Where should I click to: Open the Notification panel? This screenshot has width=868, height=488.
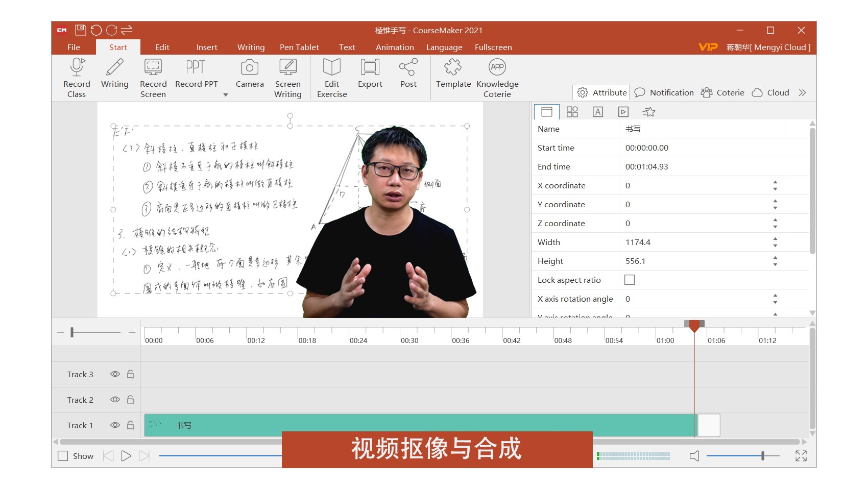click(664, 92)
